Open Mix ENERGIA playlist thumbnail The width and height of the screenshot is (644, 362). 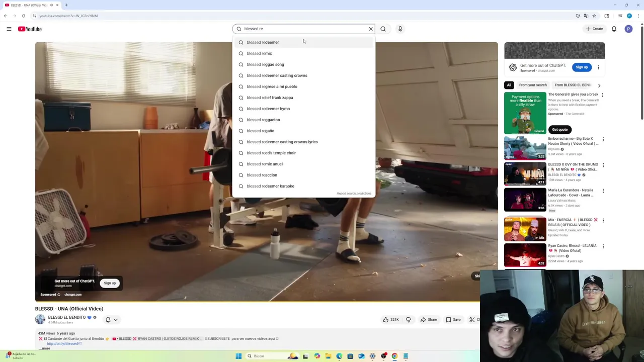(x=525, y=229)
